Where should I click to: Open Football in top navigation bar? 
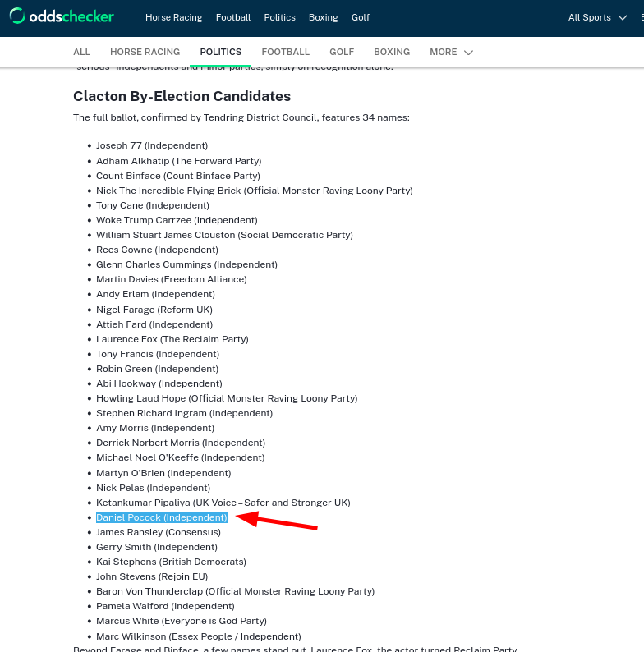[x=233, y=17]
